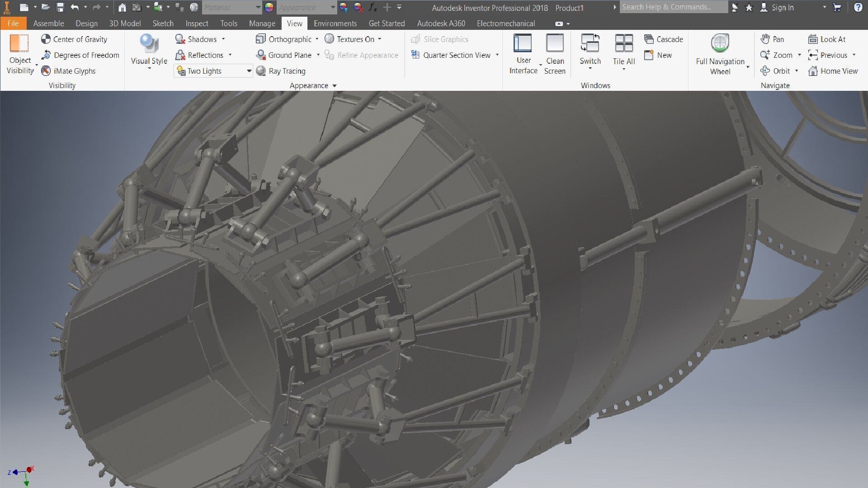
Task: Enable Ray Tracing
Action: (x=281, y=71)
